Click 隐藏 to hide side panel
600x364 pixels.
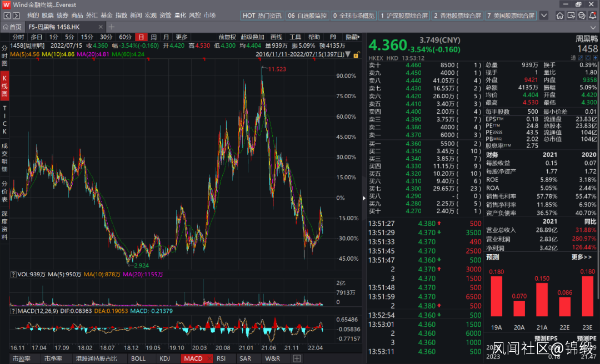[x=352, y=37]
